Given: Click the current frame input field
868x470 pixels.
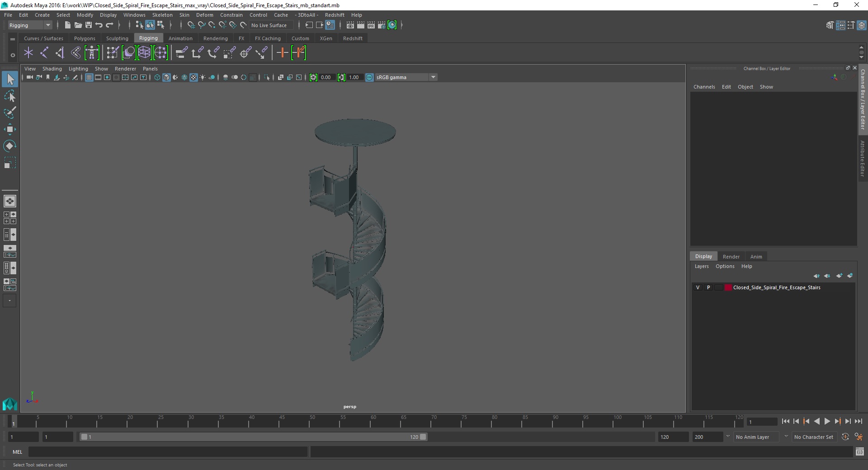Looking at the screenshot, I should [762, 422].
